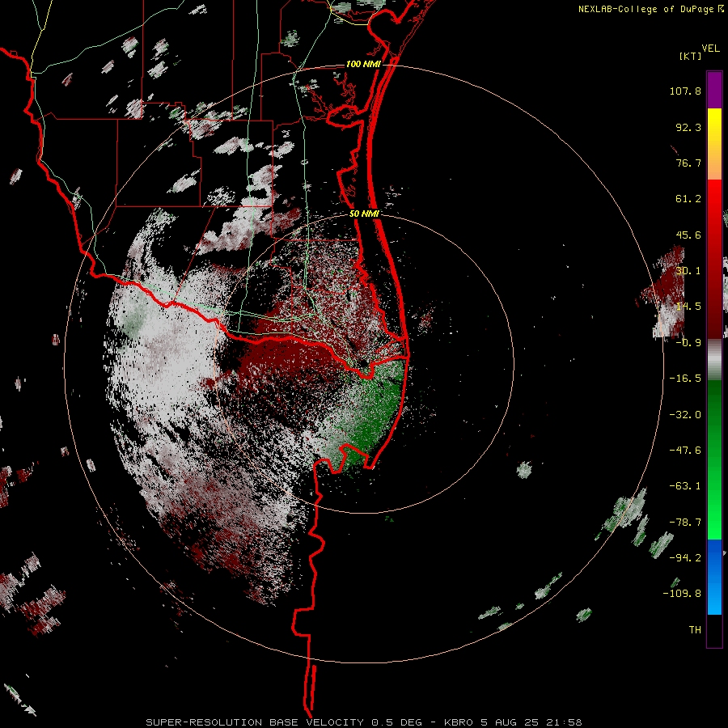Click the 61.2 velocity scale value
Image resolution: width=728 pixels, height=728 pixels.
click(688, 199)
